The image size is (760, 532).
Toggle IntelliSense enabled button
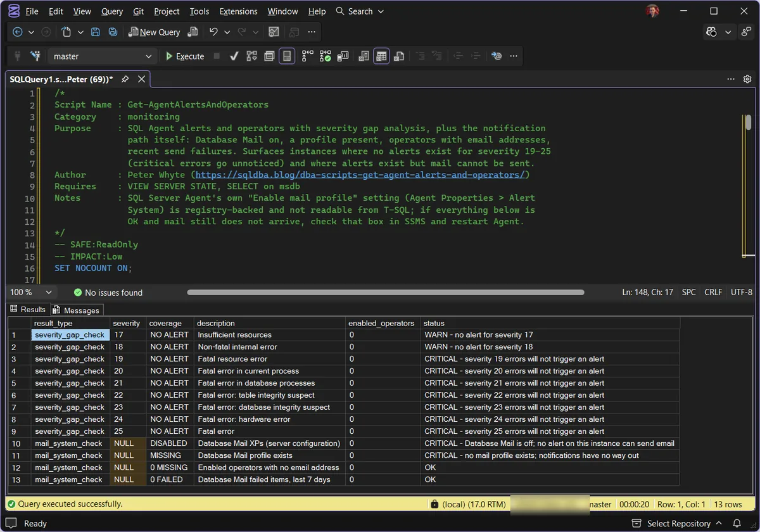(287, 56)
